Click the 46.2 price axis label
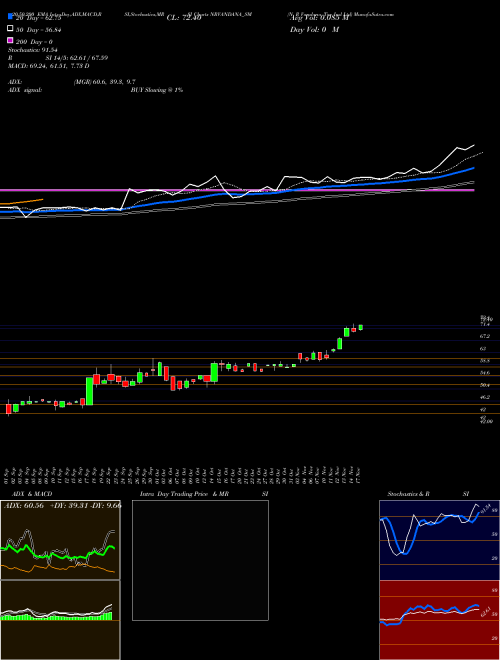 pos(486,397)
